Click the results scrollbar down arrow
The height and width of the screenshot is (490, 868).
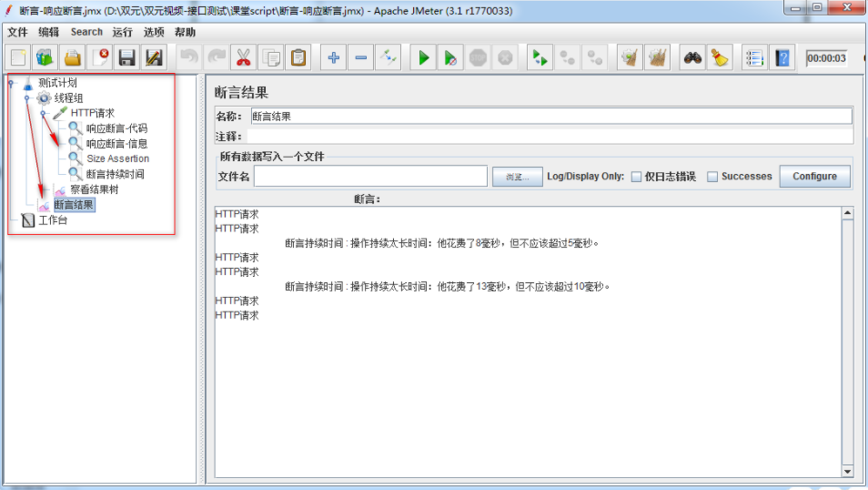click(847, 472)
